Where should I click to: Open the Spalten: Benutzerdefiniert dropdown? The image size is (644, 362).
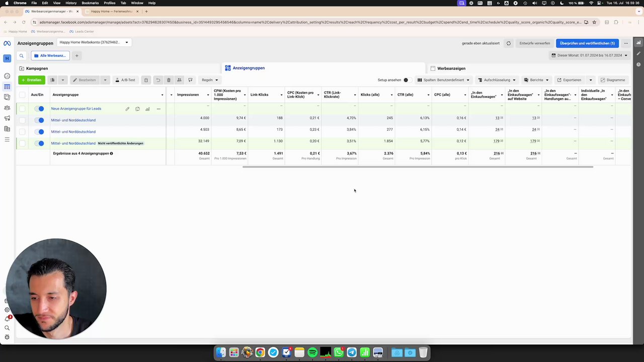pos(443,80)
